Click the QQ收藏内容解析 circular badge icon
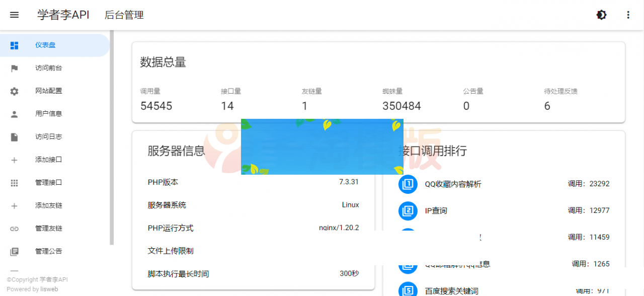The height and width of the screenshot is (296, 644). [x=408, y=184]
